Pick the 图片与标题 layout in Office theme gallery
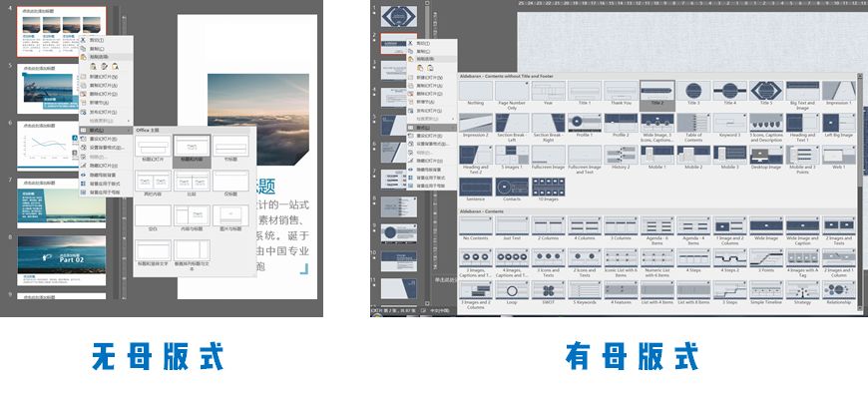The height and width of the screenshot is (395, 868). point(230,219)
